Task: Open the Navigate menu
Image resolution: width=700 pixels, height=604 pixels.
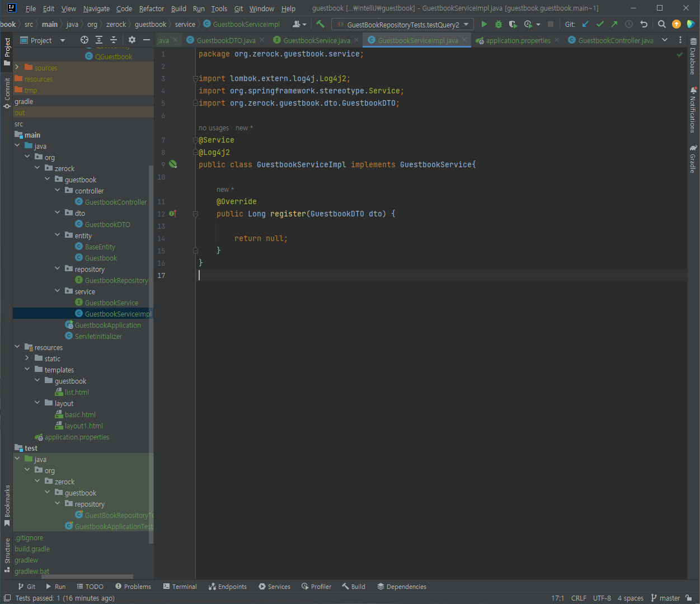Action: (x=96, y=8)
